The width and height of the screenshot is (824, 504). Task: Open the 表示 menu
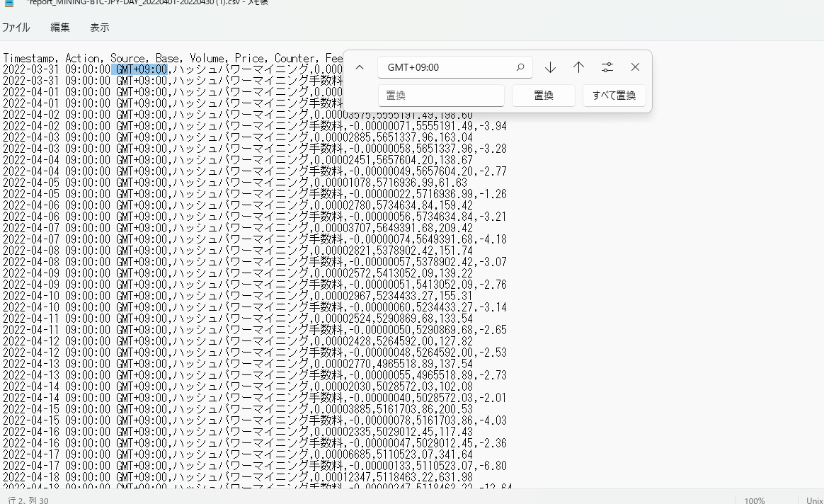(x=99, y=27)
